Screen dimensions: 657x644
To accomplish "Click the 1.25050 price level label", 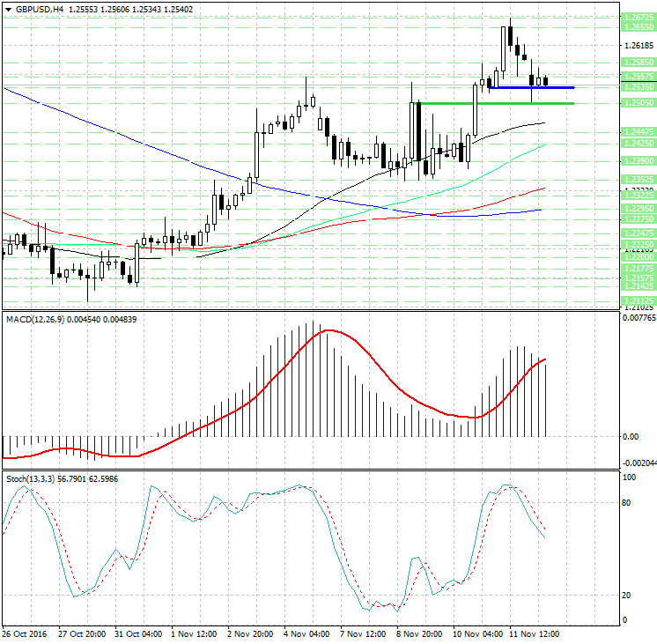I will click(637, 103).
